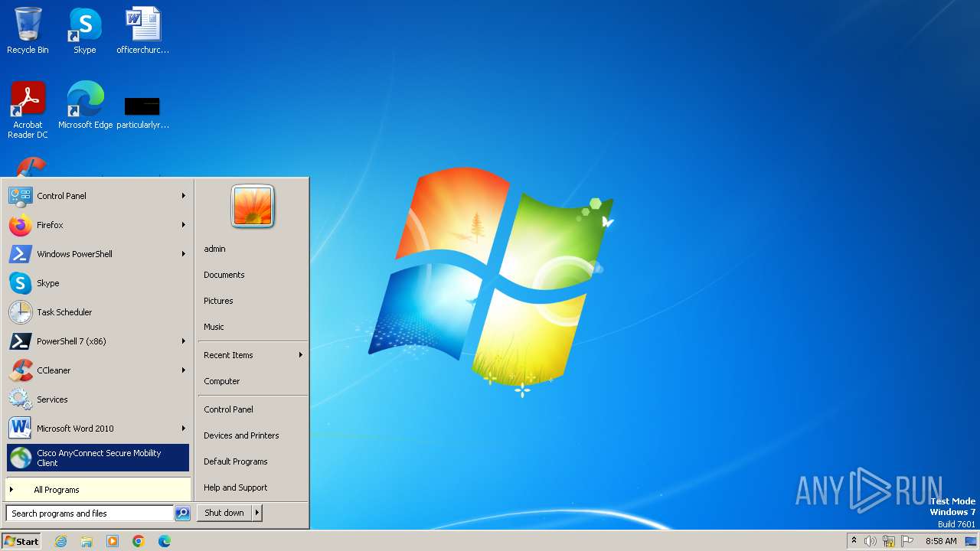Expand CCleaner jump list arrow
Screen dimensions: 980x551
[x=183, y=370]
